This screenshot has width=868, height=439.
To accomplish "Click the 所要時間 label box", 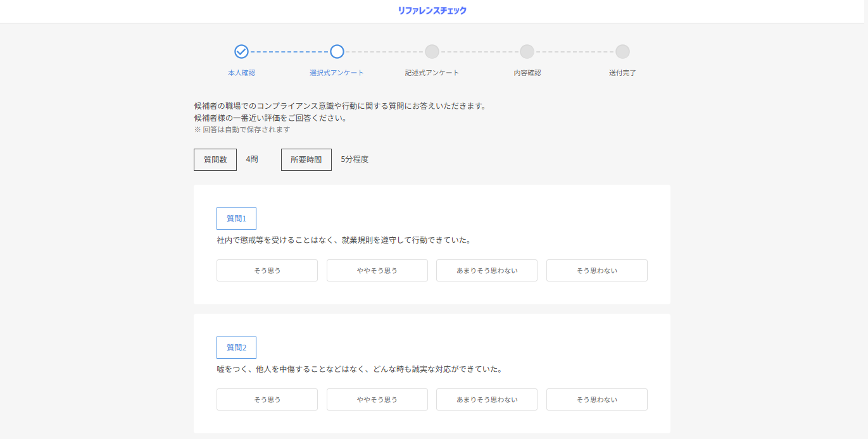I will [x=306, y=160].
